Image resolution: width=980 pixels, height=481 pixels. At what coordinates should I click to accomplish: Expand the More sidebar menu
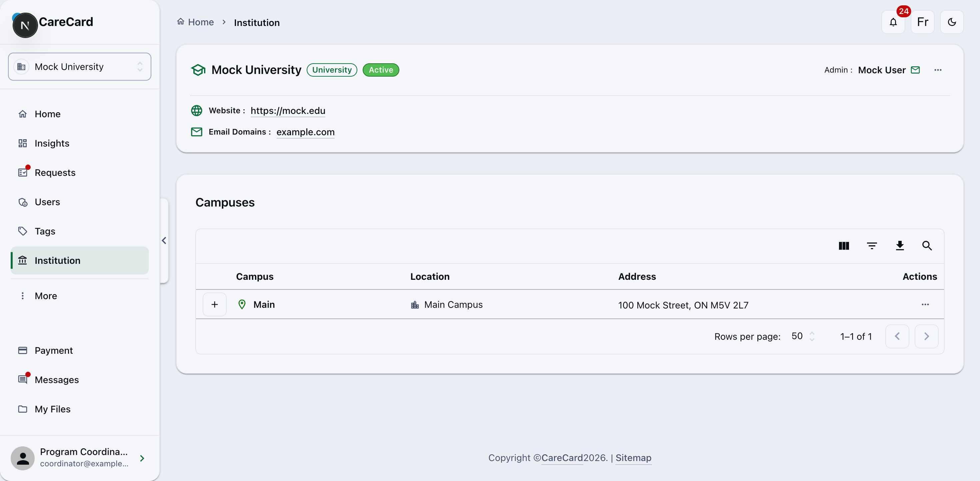pos(80,296)
